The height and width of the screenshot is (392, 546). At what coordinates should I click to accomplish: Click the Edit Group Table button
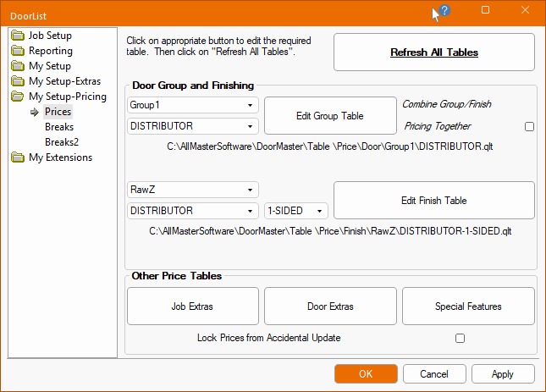[330, 115]
